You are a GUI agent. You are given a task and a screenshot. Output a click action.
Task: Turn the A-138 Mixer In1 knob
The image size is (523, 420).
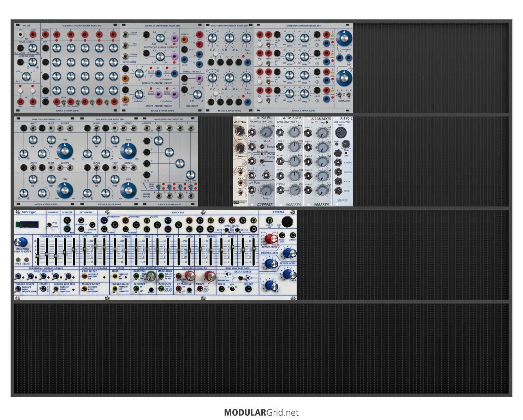pos(322,133)
